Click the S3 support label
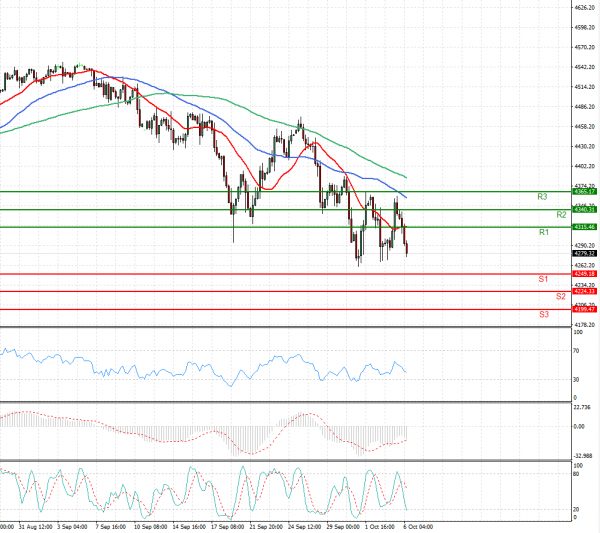Viewport: 600px width, 533px height. 544,314
